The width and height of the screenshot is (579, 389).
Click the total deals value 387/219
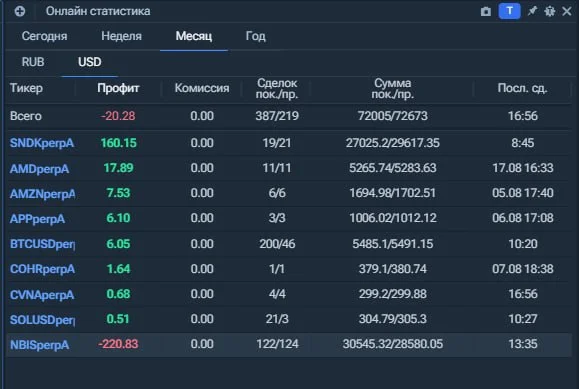pyautogui.click(x=277, y=116)
